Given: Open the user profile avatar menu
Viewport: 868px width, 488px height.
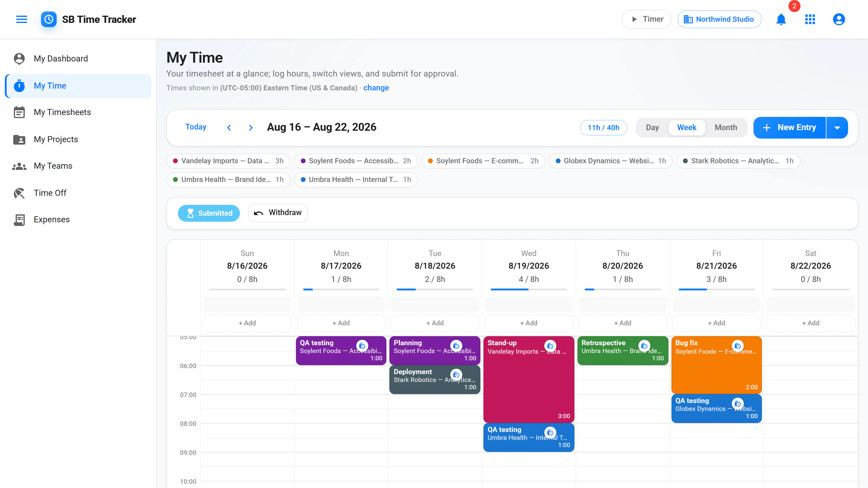Looking at the screenshot, I should point(839,19).
